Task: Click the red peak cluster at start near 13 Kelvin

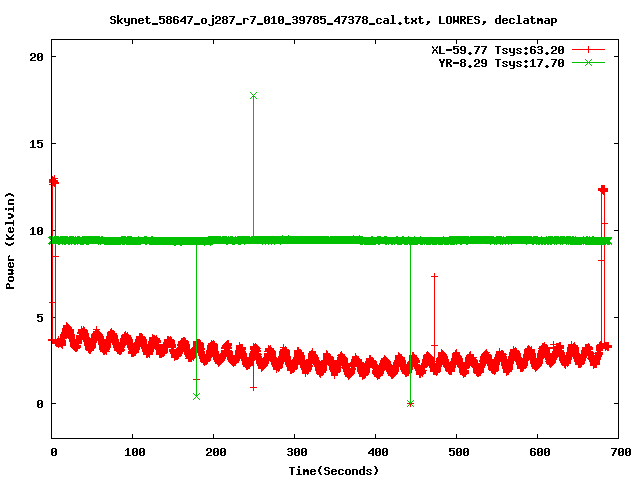Action: tap(53, 181)
